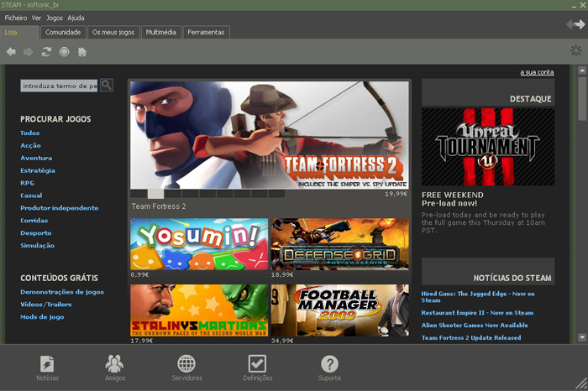Open the Football Manager 2009 thumbnail

[340, 310]
